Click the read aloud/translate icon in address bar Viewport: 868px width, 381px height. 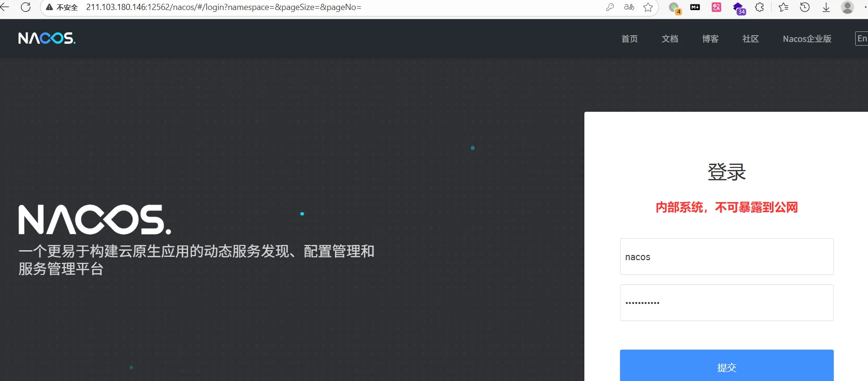coord(629,7)
